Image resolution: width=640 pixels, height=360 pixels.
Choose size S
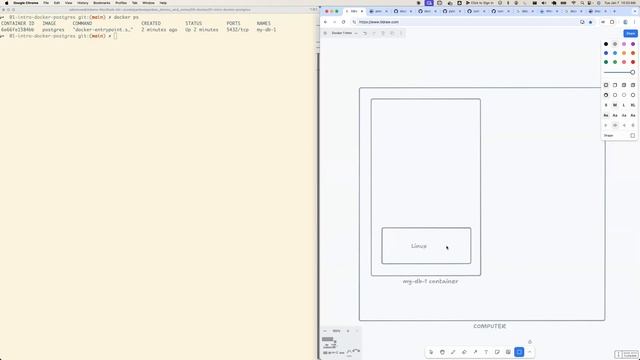[606, 105]
